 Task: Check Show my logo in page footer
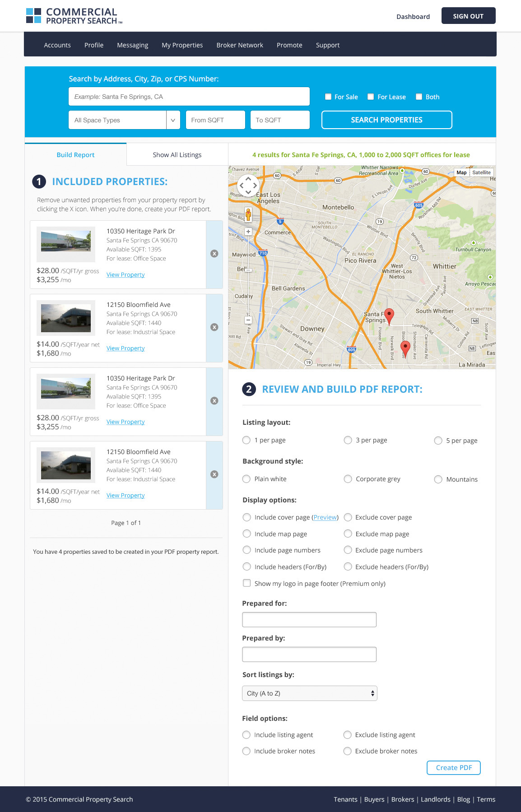point(247,583)
